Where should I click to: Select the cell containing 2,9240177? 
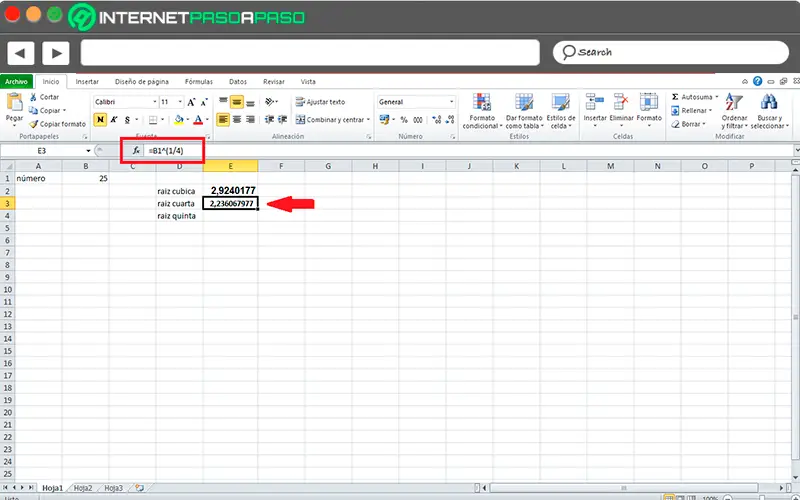pyautogui.click(x=231, y=191)
